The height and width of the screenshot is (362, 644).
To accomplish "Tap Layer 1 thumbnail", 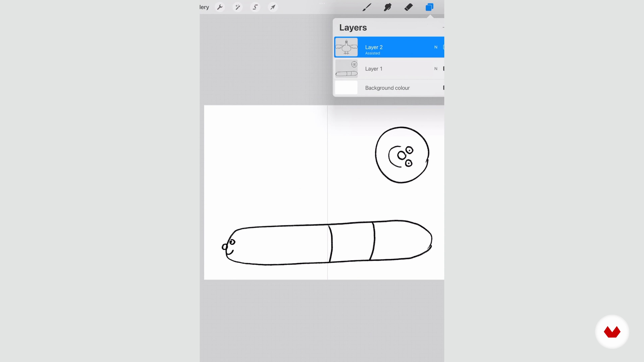I will (x=346, y=69).
